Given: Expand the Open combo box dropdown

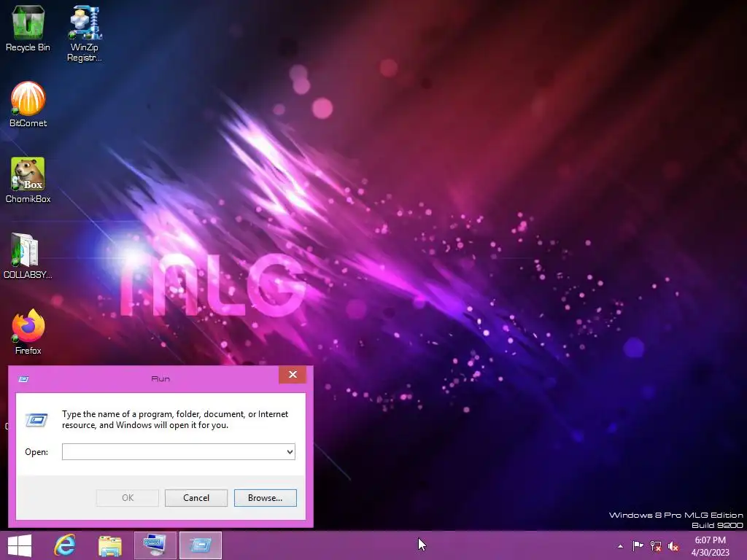Looking at the screenshot, I should click(x=290, y=452).
